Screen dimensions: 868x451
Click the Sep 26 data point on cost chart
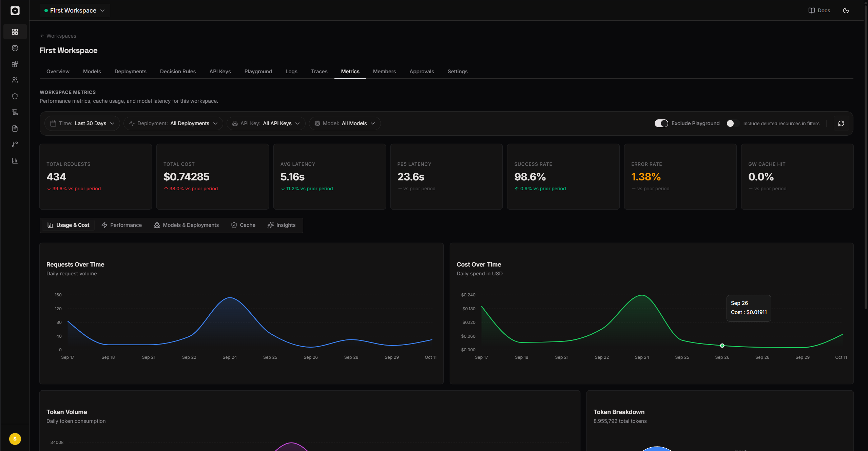coord(722,346)
